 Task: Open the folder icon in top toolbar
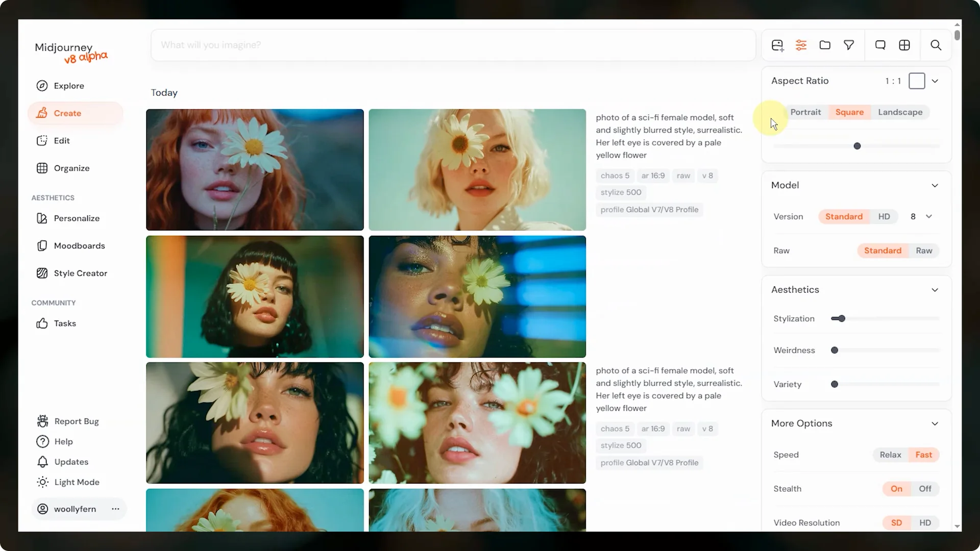tap(825, 45)
